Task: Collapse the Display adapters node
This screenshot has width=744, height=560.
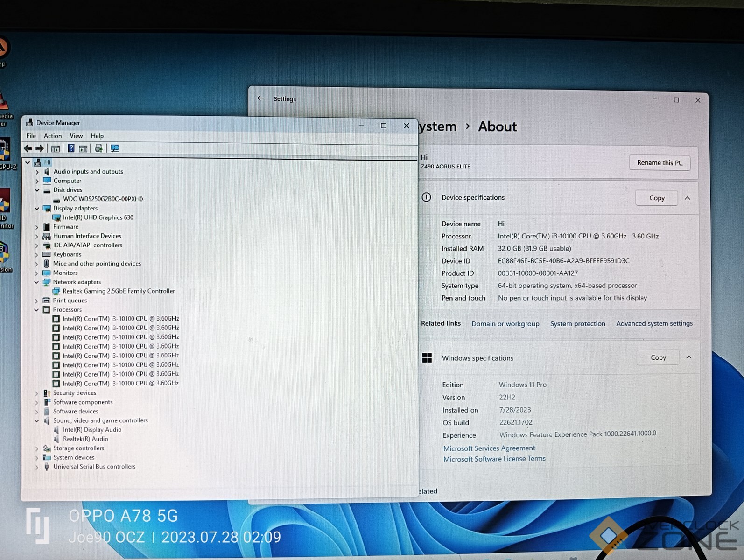Action: [37, 209]
